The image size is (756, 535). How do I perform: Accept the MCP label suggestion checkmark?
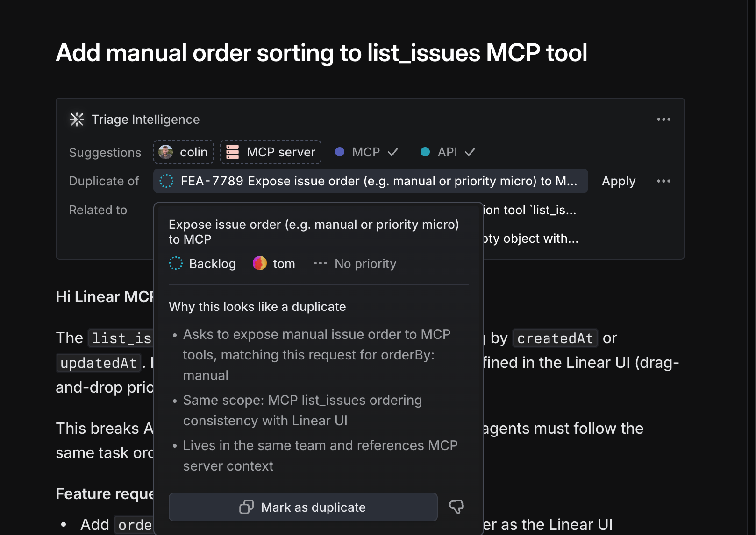click(393, 152)
